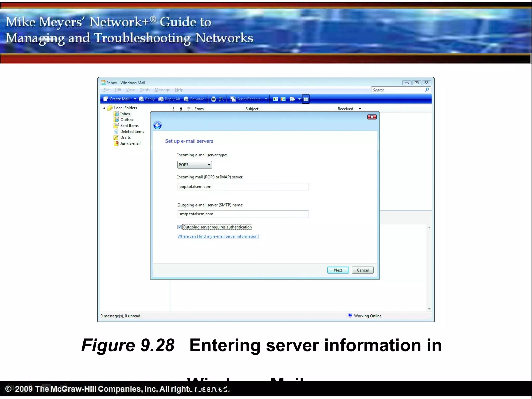Sort by the Priority exclamation column
The width and height of the screenshot is (532, 399).
coord(173,109)
